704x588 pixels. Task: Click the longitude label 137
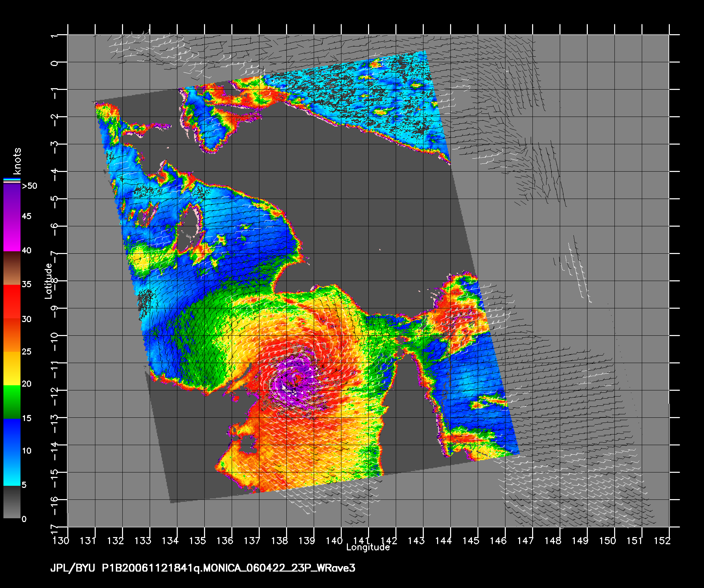252,540
